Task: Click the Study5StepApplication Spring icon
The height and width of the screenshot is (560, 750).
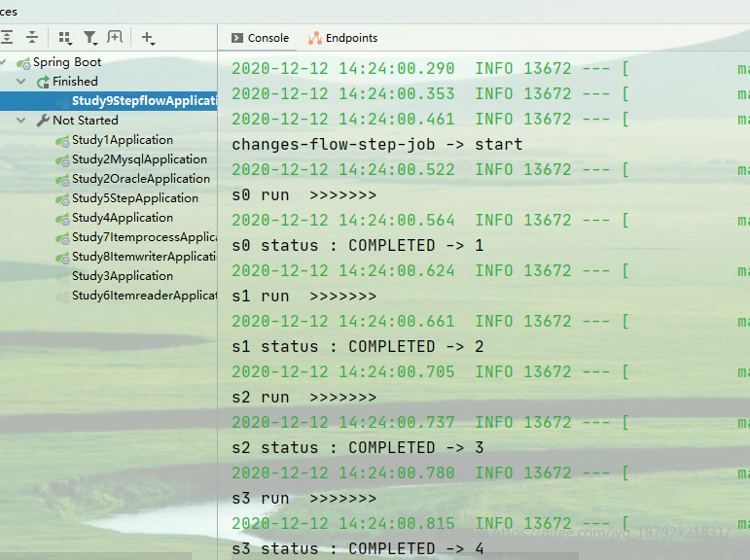Action: coord(62,199)
